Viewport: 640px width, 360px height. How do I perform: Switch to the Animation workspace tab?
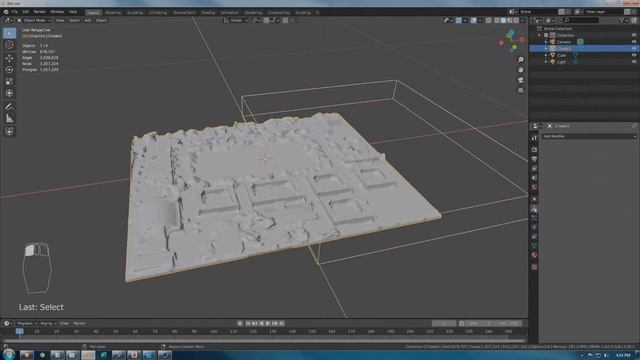click(229, 12)
